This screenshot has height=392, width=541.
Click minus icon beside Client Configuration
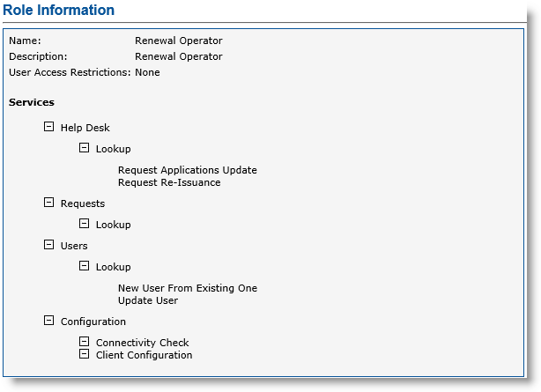(x=84, y=354)
